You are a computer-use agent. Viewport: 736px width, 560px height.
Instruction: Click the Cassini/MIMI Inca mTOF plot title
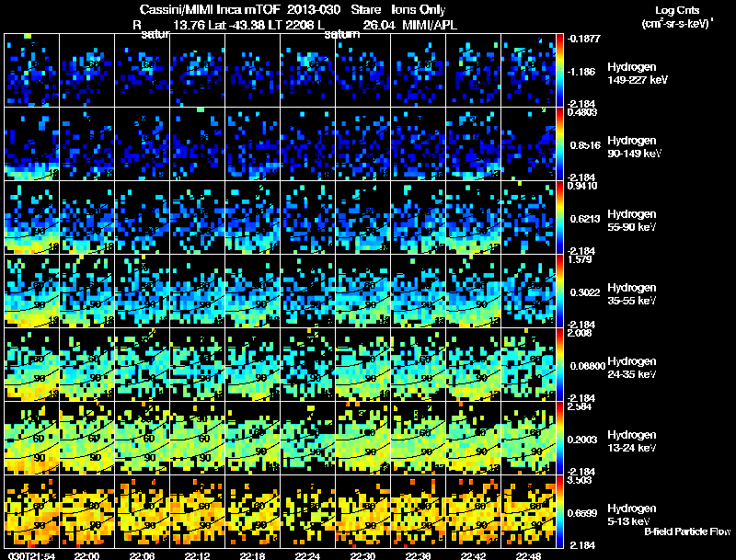[211, 9]
